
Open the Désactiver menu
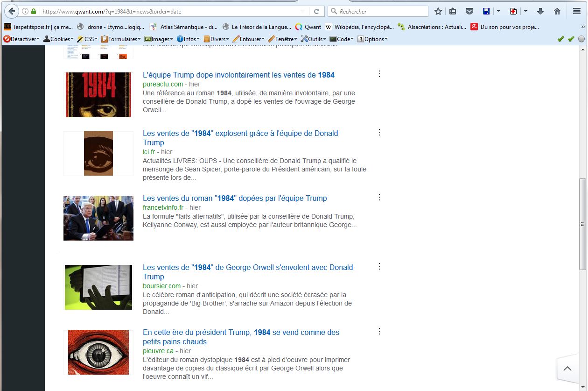point(21,39)
